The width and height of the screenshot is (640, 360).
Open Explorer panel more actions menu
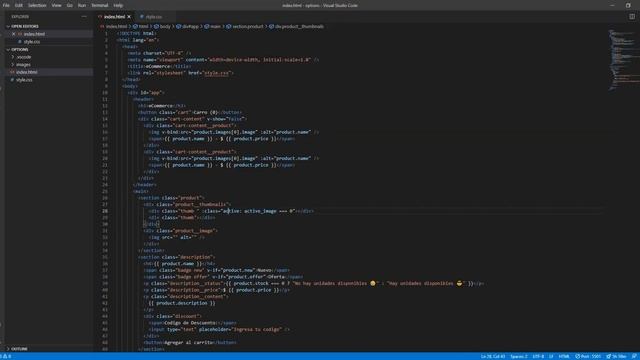click(84, 17)
